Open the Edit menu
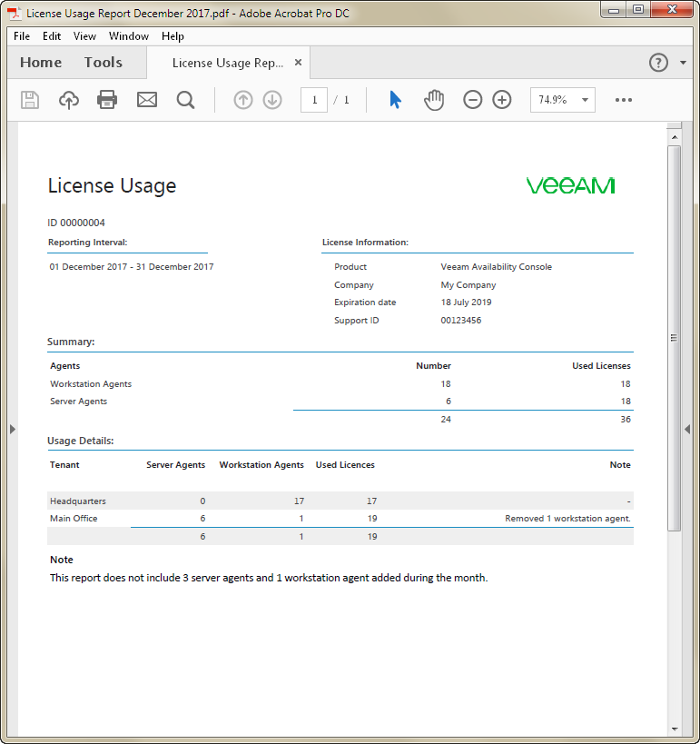This screenshot has height=744, width=700. (x=52, y=36)
